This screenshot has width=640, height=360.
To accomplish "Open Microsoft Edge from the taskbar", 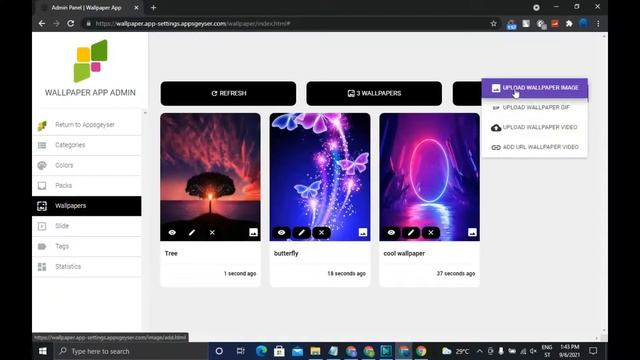I will coord(262,351).
